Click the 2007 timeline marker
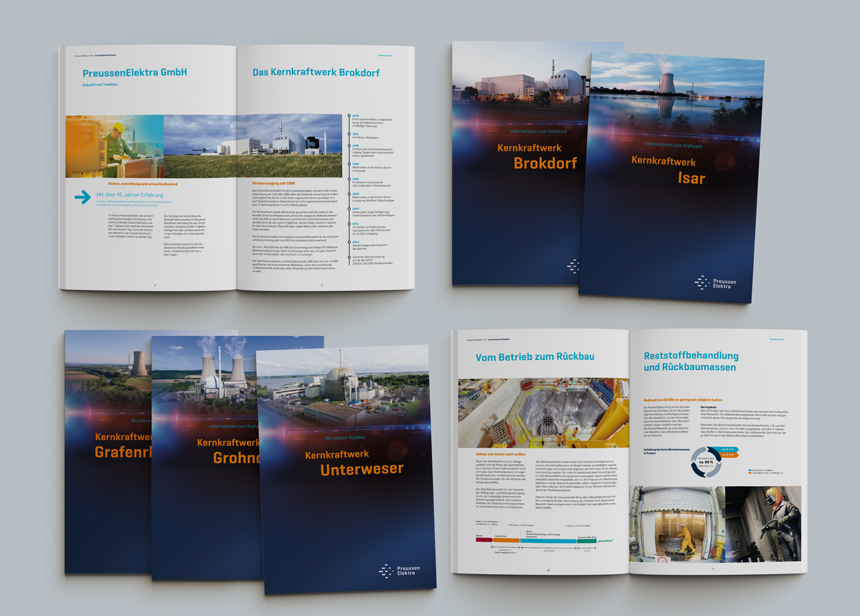Screen dimensions: 860x616 coord(349,209)
